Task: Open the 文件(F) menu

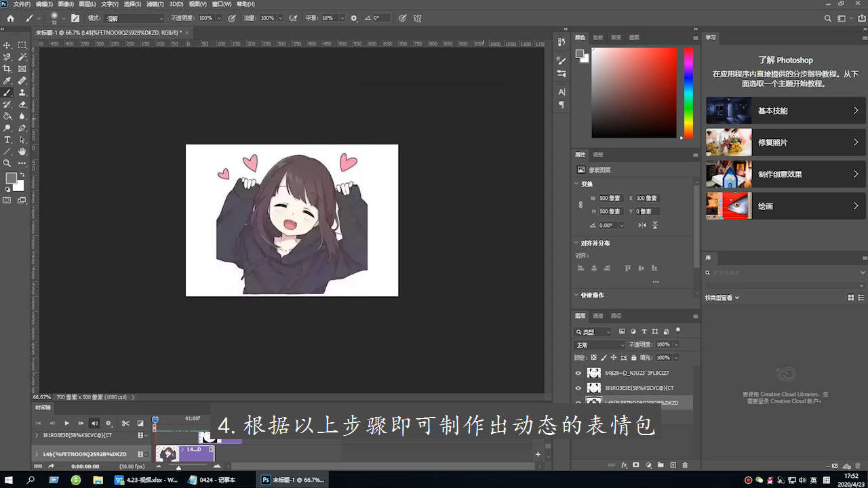Action: click(22, 4)
